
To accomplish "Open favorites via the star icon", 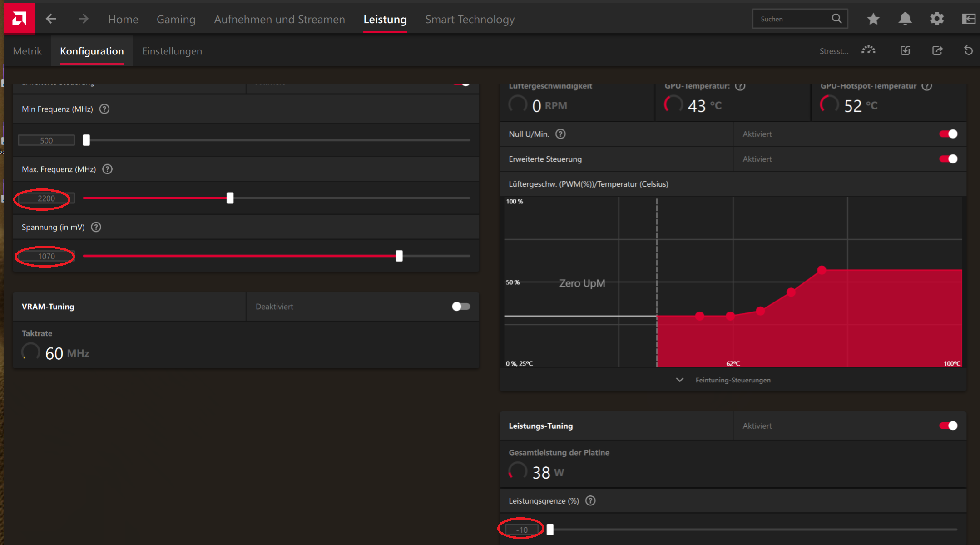I will click(873, 19).
